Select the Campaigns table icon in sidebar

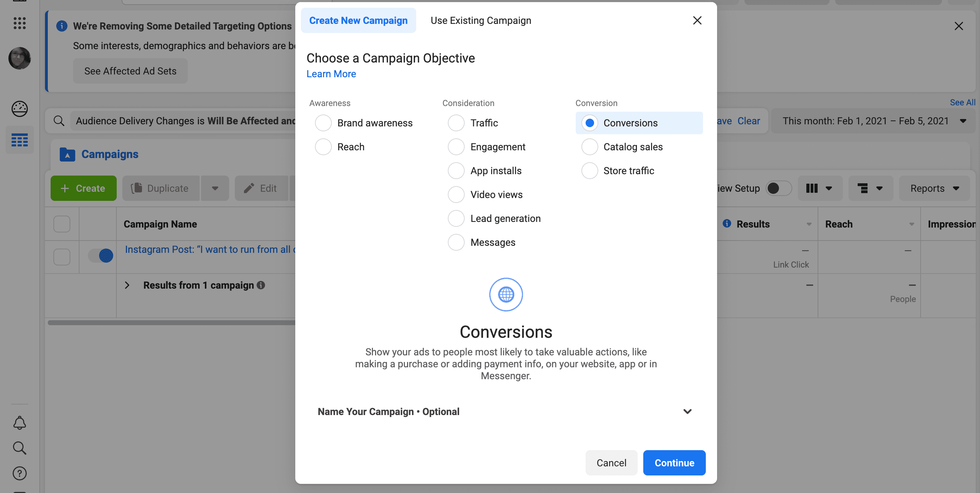click(x=19, y=140)
